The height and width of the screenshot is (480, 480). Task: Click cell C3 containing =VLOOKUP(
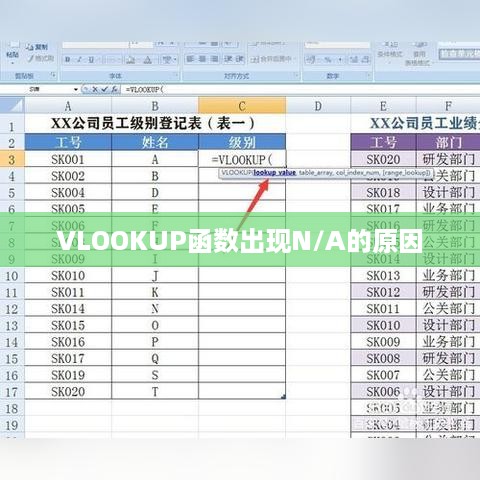point(242,159)
